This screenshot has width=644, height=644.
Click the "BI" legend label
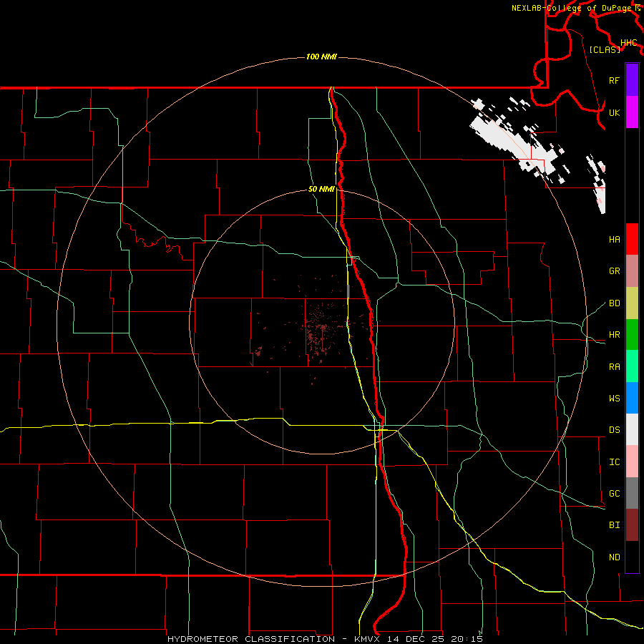click(x=614, y=525)
